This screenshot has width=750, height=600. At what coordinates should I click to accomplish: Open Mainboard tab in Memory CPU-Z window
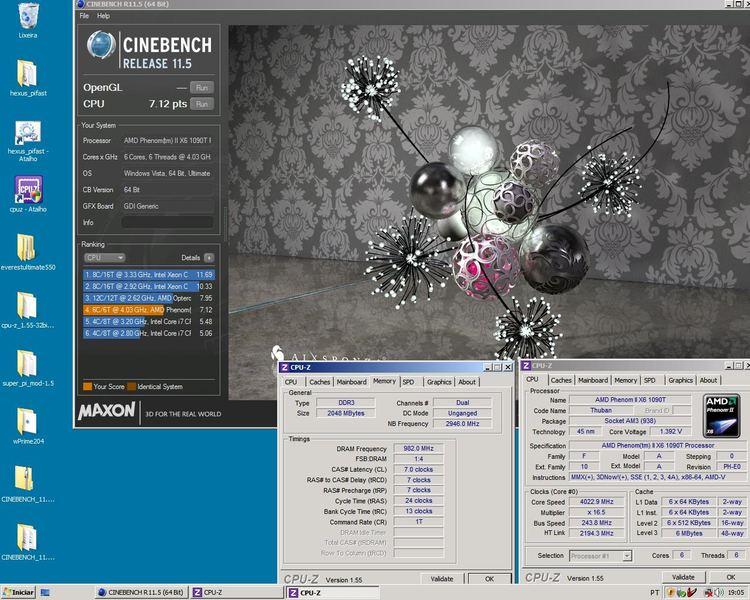pyautogui.click(x=352, y=382)
